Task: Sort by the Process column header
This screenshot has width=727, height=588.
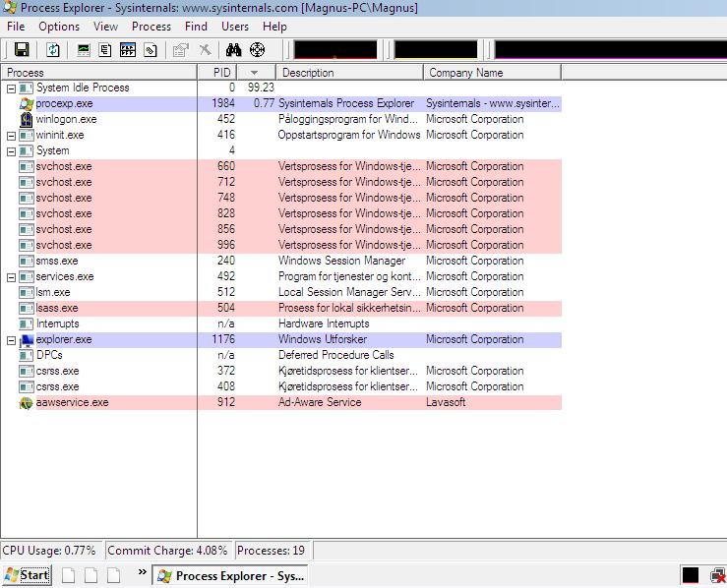Action: [x=99, y=73]
